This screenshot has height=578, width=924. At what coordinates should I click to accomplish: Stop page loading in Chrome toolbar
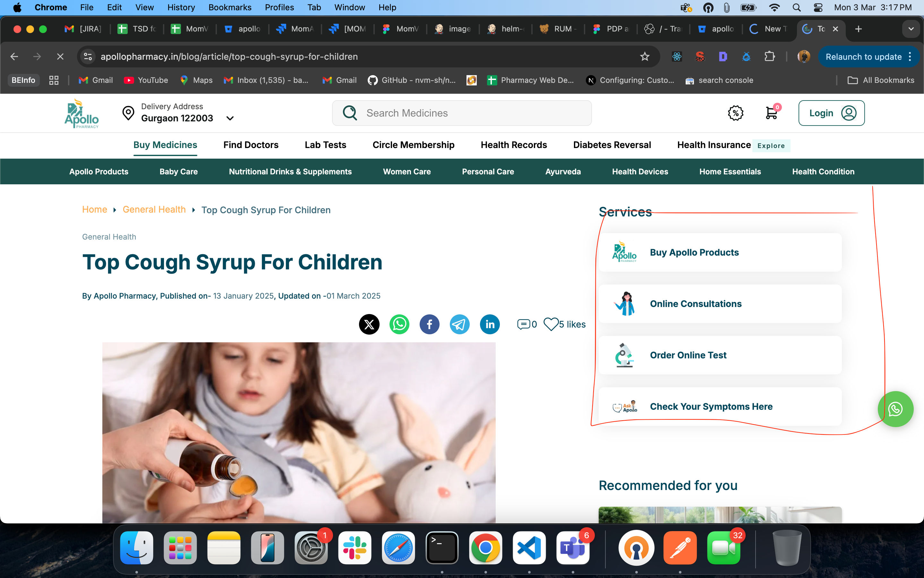coord(60,57)
